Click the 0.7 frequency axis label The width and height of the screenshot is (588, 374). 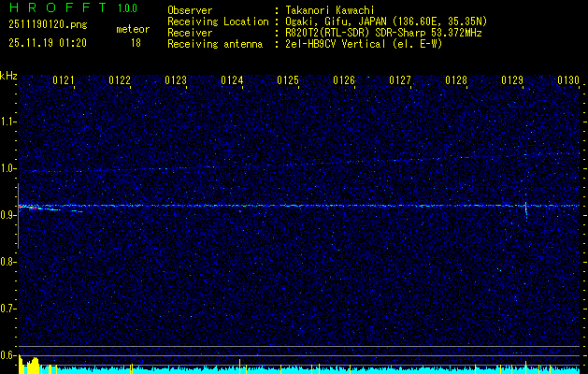(x=8, y=308)
